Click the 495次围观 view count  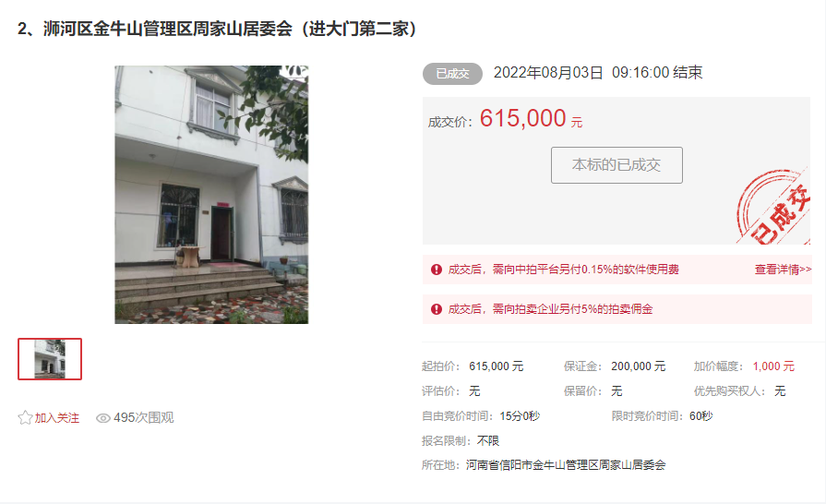pos(143,417)
